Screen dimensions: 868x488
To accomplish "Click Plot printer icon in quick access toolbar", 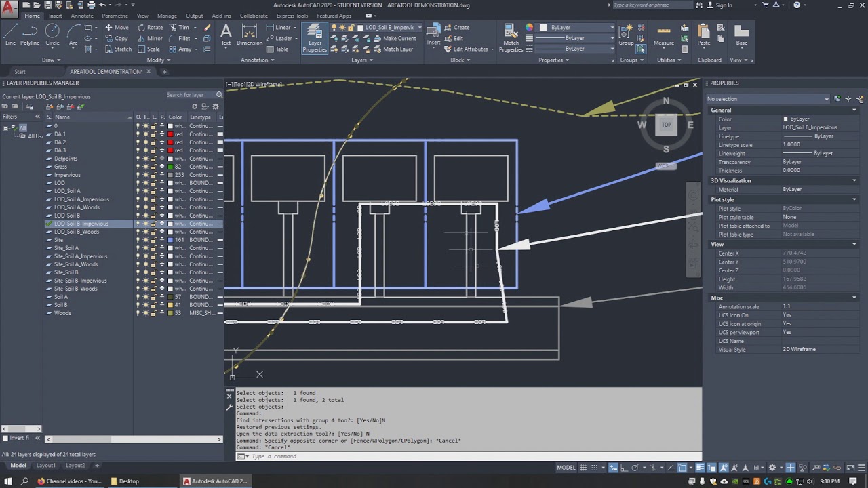I will tap(90, 5).
